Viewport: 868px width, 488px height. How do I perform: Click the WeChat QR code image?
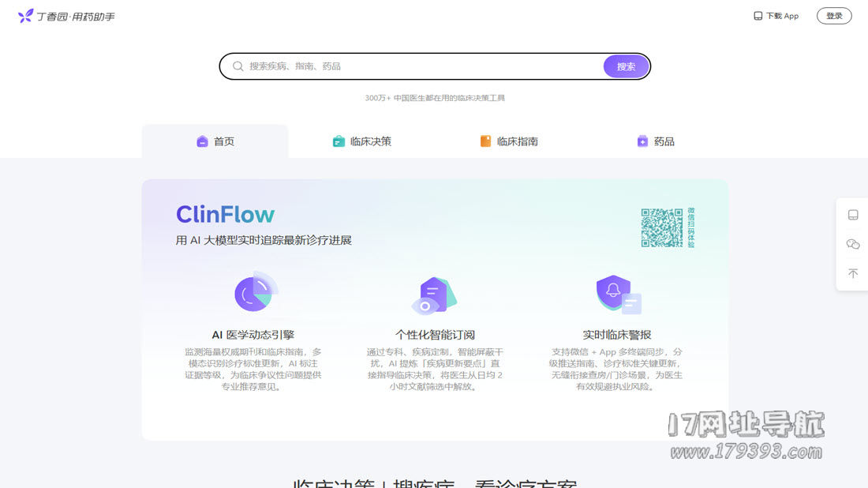(x=661, y=228)
